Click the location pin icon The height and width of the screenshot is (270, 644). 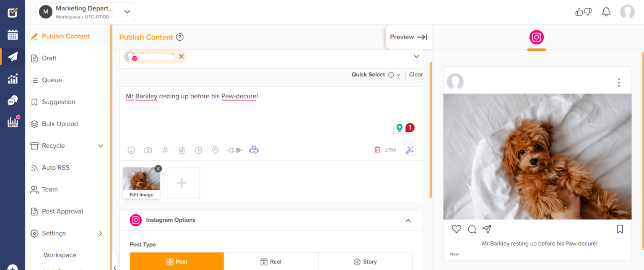tap(215, 150)
